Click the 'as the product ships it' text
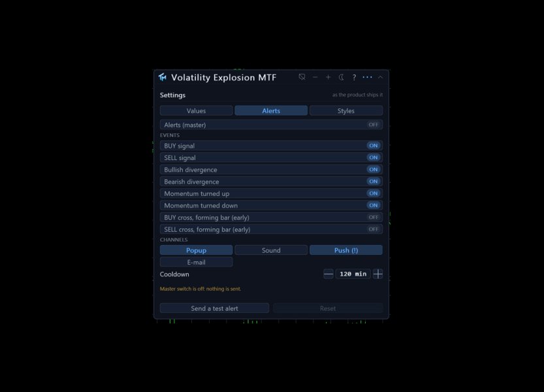544x392 pixels. (x=357, y=95)
